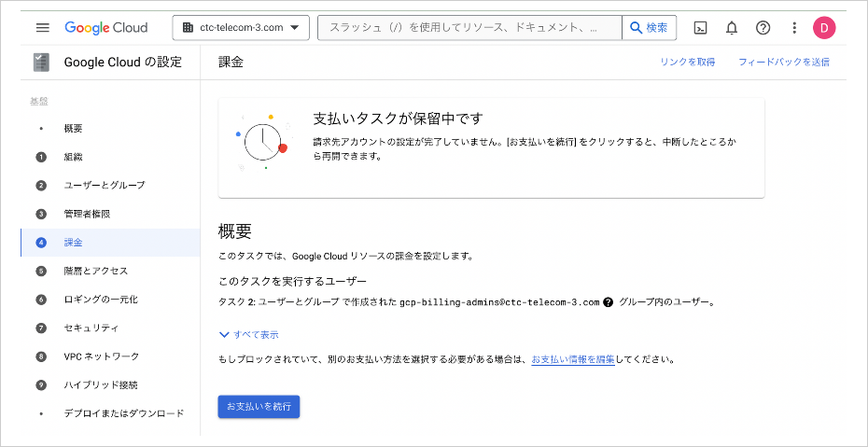Click the pending clock illustration
This screenshot has height=447, width=868.
pyautogui.click(x=263, y=142)
